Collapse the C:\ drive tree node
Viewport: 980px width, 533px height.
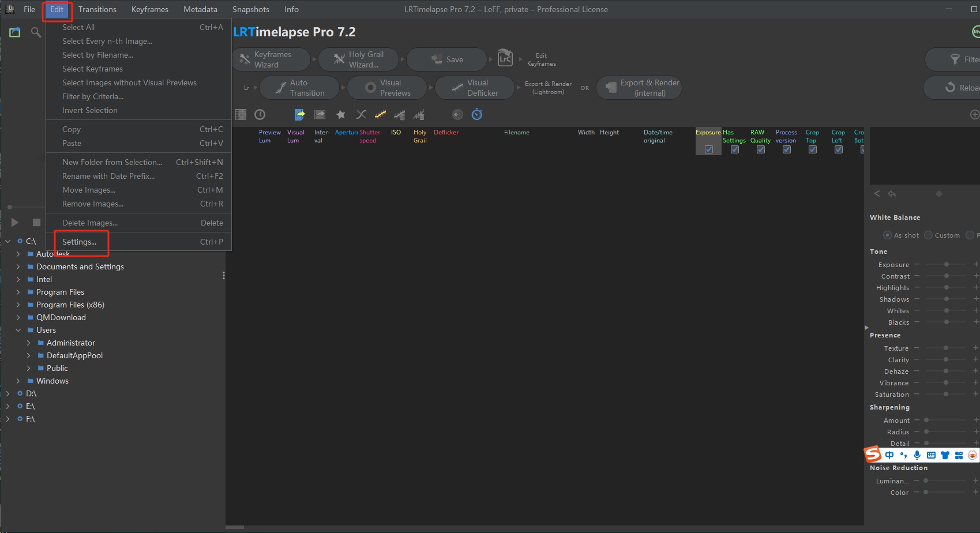pos(8,241)
